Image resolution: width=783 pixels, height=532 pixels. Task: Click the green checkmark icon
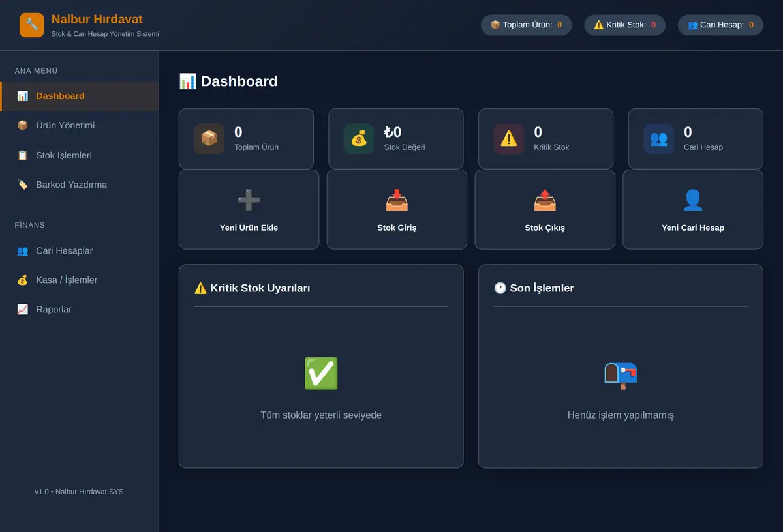(321, 374)
